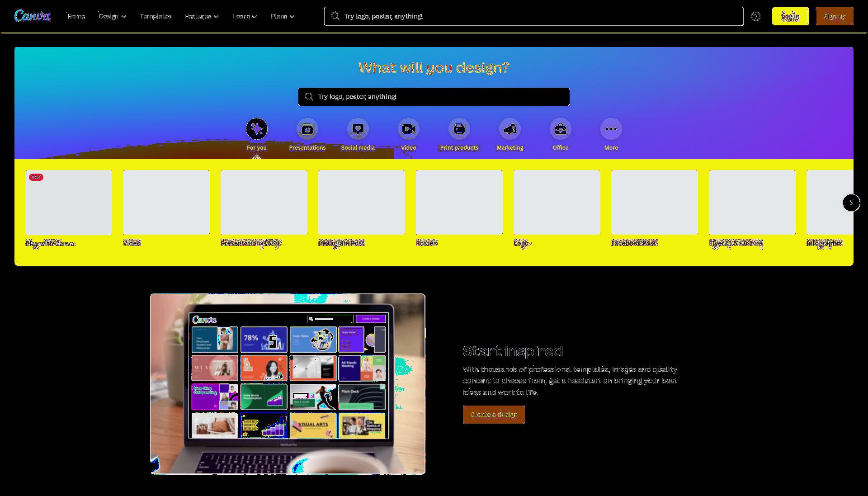
Task: Expand the Plans dropdown menu
Action: pyautogui.click(x=283, y=16)
